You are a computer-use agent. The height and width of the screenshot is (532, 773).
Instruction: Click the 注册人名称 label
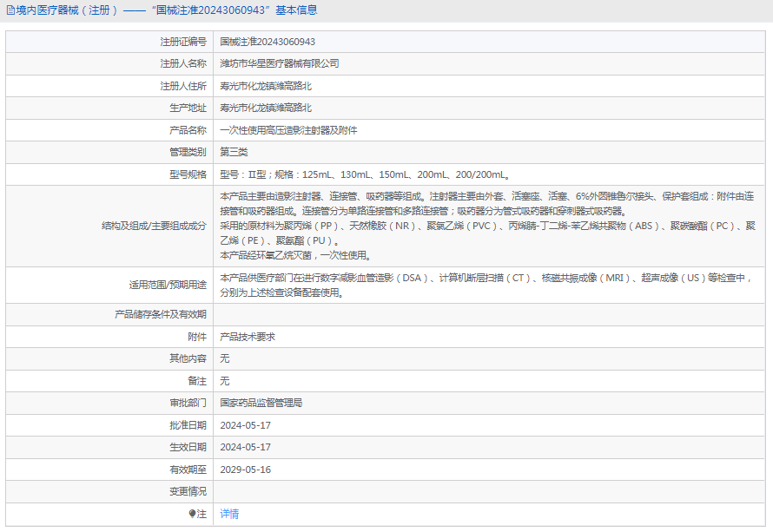(183, 63)
